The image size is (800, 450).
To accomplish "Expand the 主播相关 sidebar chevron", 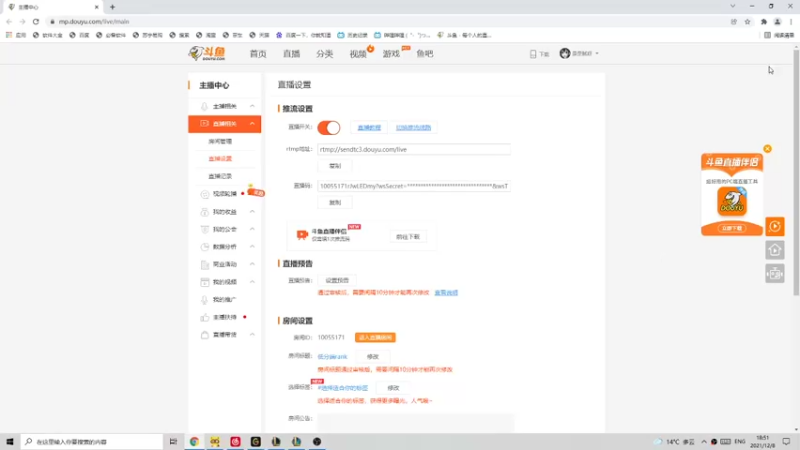I will coord(252,106).
